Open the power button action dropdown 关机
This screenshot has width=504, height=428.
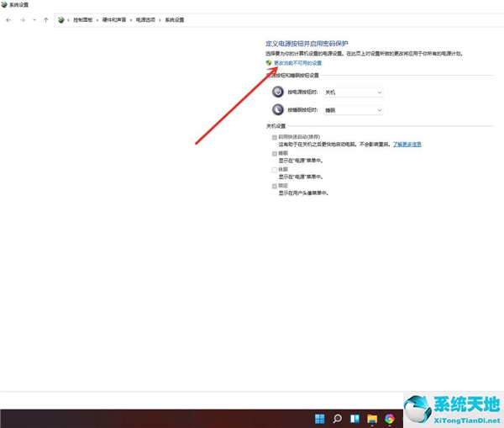pyautogui.click(x=354, y=92)
